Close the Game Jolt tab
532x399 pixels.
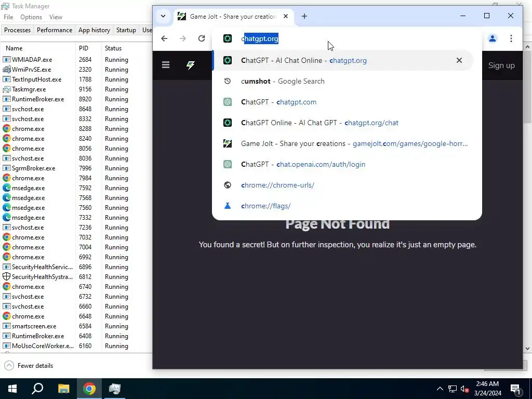tap(286, 16)
